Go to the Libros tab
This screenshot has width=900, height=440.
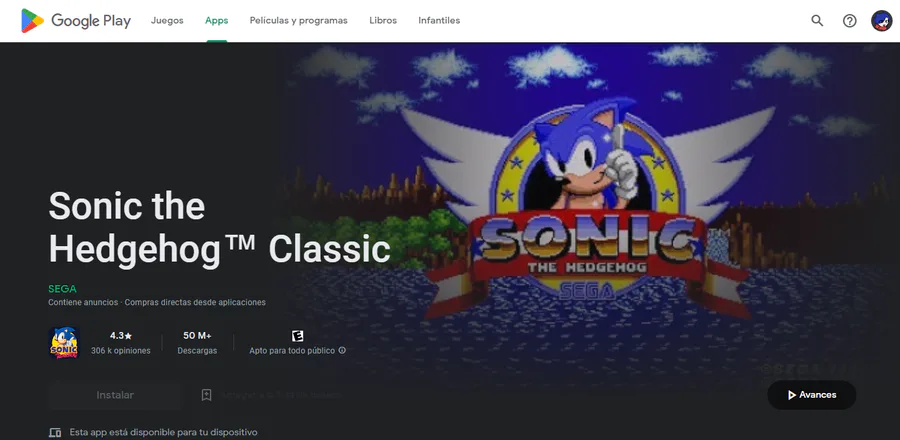[x=383, y=21]
